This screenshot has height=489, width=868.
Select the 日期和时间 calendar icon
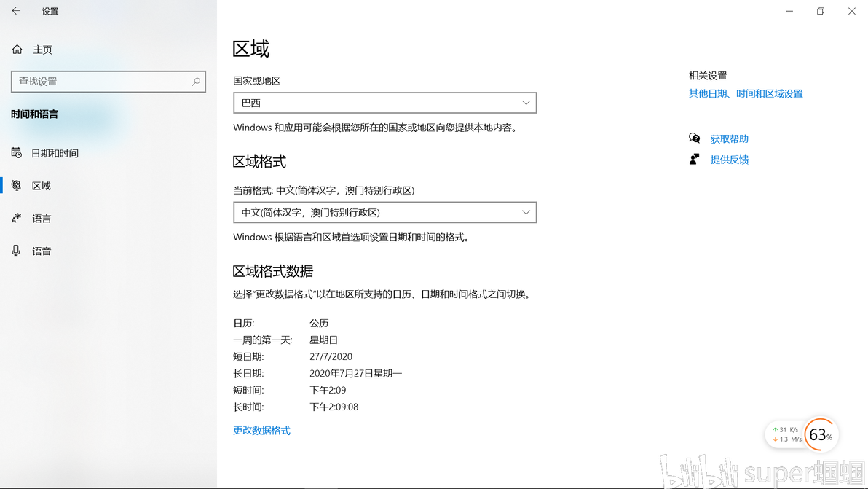(17, 153)
